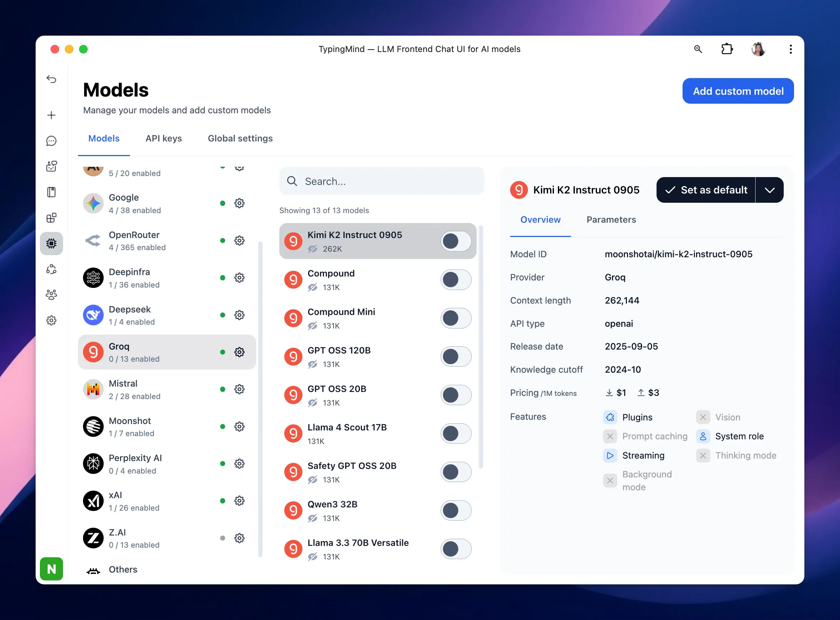
Task: Open Groq provider settings gear
Action: 239,352
